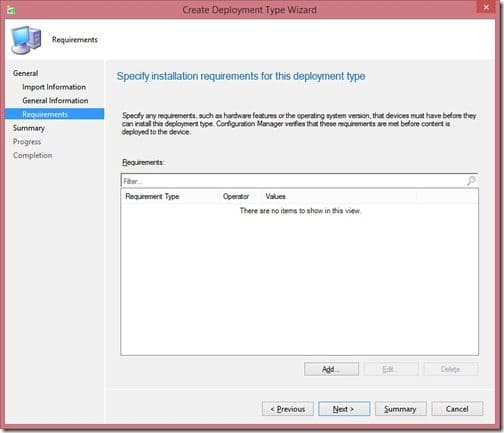Screen dimensions: 504x433
Task: Click the 'Specify installation requirements' heading
Action: tap(241, 76)
